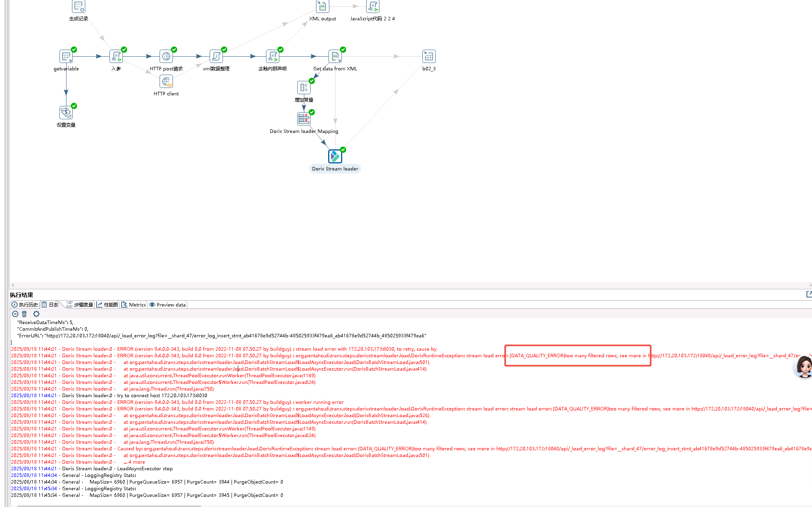The height and width of the screenshot is (507, 812).
Task: Open the 日志 log tab
Action: [x=50, y=305]
